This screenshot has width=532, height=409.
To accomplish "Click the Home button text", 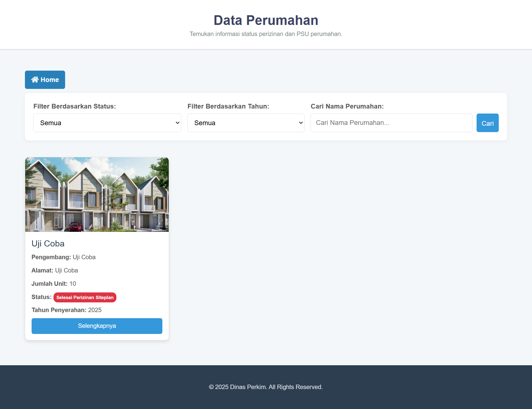I will click(50, 80).
